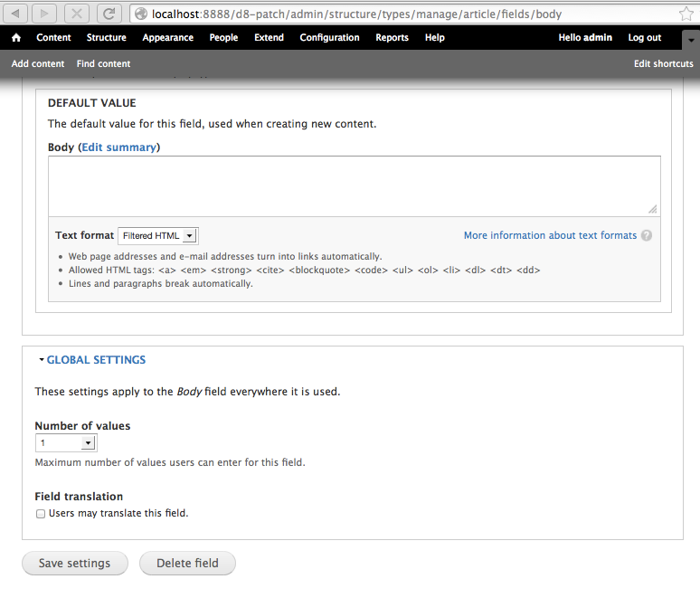Click the browser reload button

tap(109, 14)
